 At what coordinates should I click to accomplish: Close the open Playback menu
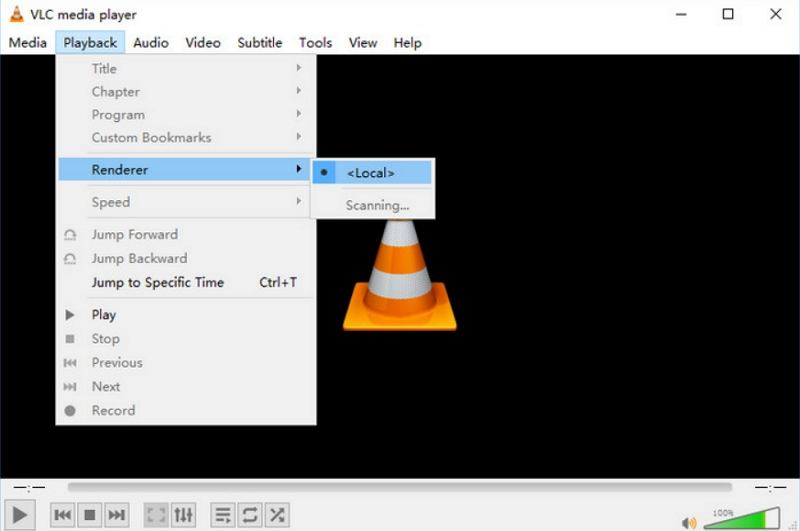tap(90, 43)
